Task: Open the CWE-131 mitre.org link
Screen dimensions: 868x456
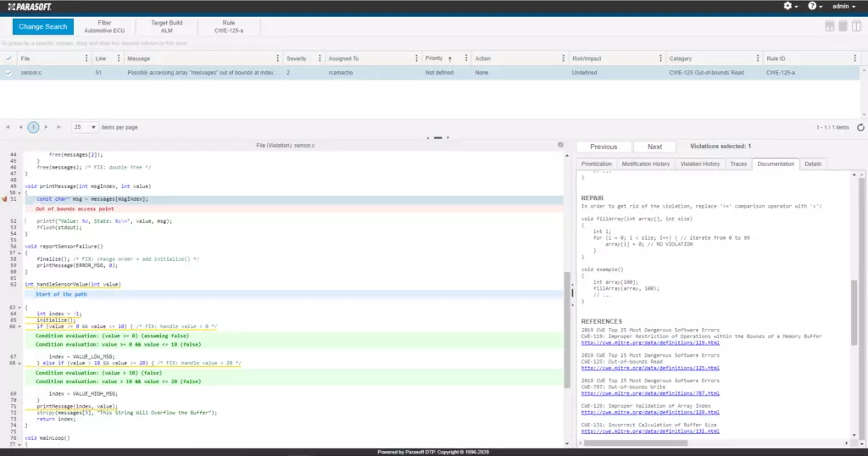Action: click(650, 431)
